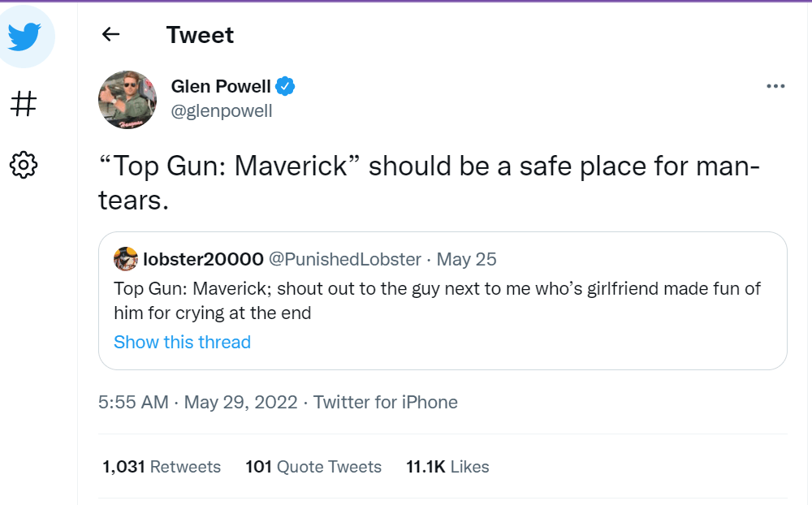Click the @PunishedLobster handle in quote
812x505 pixels.
(344, 259)
